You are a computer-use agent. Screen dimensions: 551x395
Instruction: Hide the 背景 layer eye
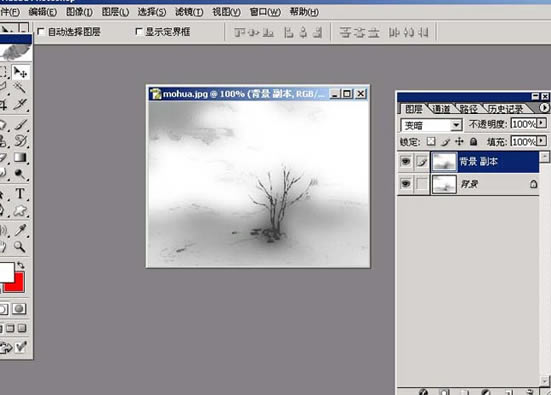pos(406,184)
